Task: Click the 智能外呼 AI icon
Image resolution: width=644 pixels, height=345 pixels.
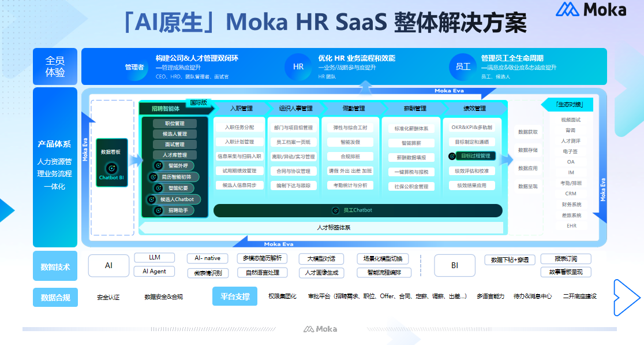Action: coord(158,165)
